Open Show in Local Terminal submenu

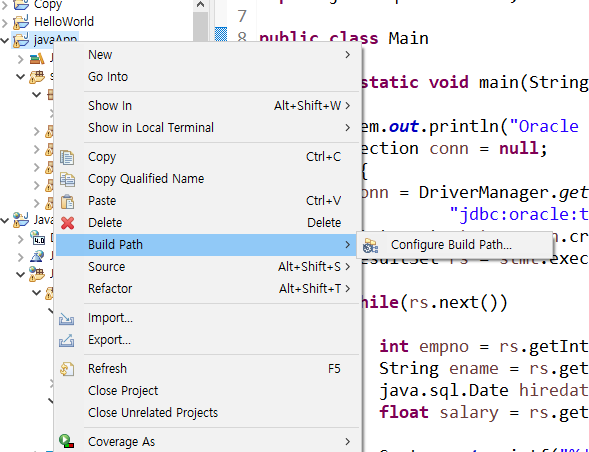coord(208,128)
